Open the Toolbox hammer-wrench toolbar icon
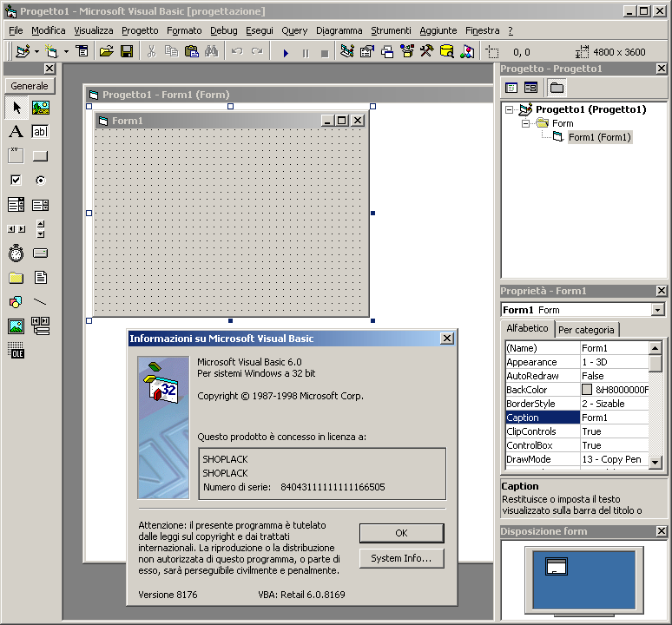Screen dimensions: 672x625 [x=427, y=52]
